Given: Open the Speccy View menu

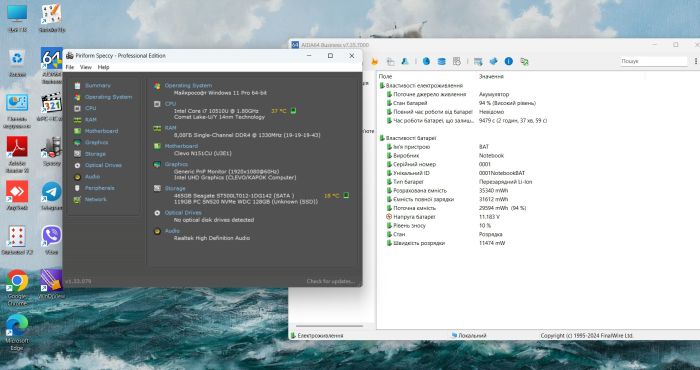Looking at the screenshot, I should coord(86,67).
